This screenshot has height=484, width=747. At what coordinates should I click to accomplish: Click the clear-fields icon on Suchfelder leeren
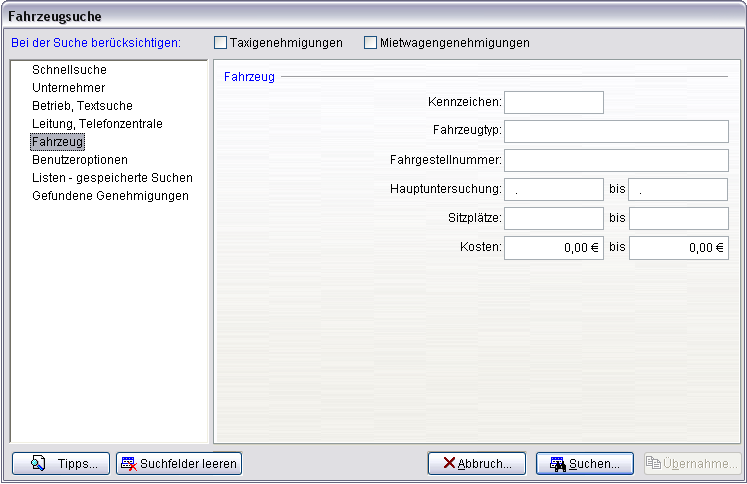click(128, 464)
